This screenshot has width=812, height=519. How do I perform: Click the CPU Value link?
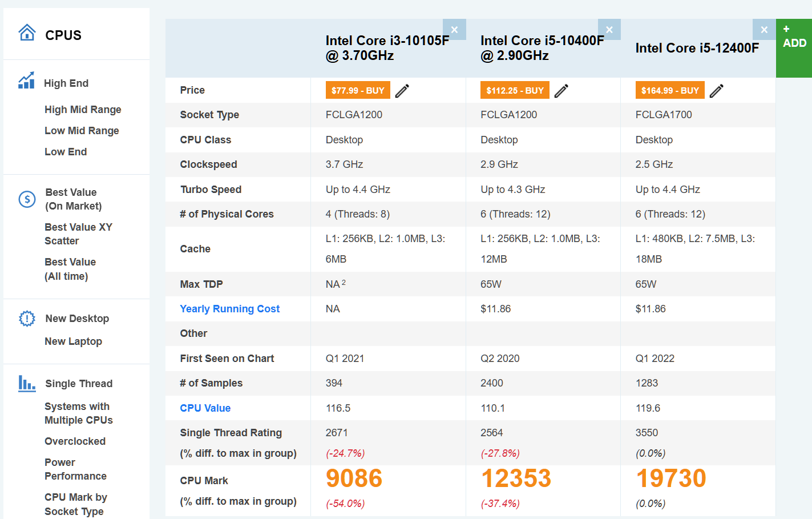205,408
